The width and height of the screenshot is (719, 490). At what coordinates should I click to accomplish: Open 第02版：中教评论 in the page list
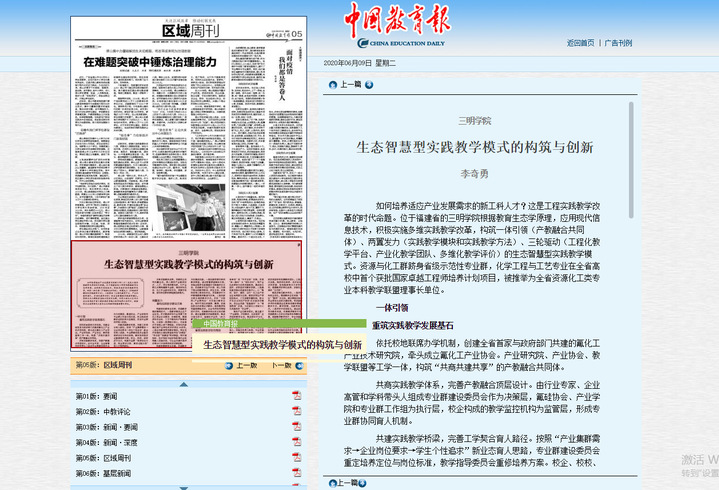click(x=103, y=412)
